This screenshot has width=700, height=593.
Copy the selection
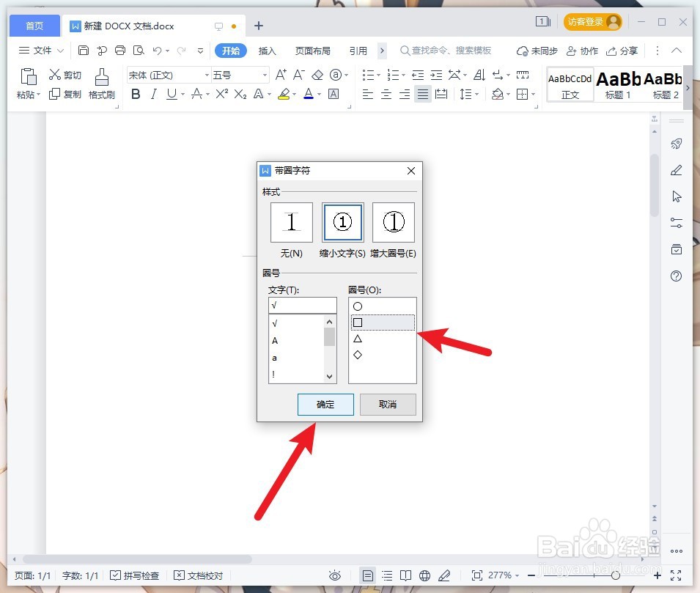pyautogui.click(x=65, y=95)
